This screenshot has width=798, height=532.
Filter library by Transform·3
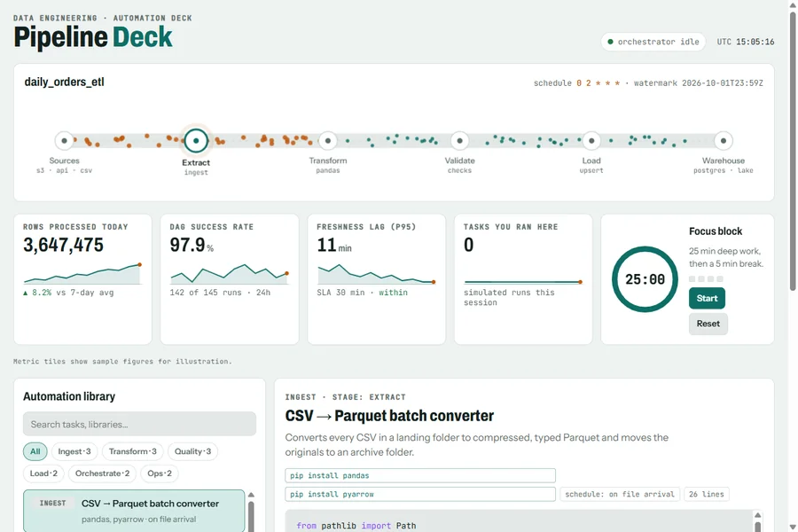click(133, 451)
